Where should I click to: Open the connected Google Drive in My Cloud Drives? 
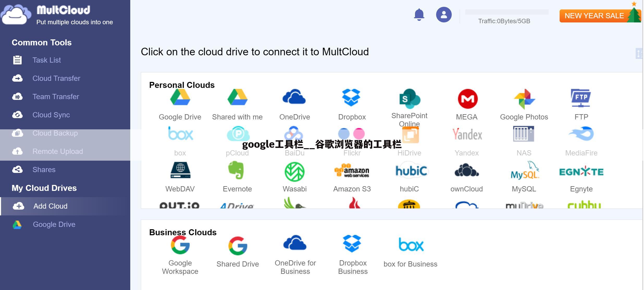point(54,224)
